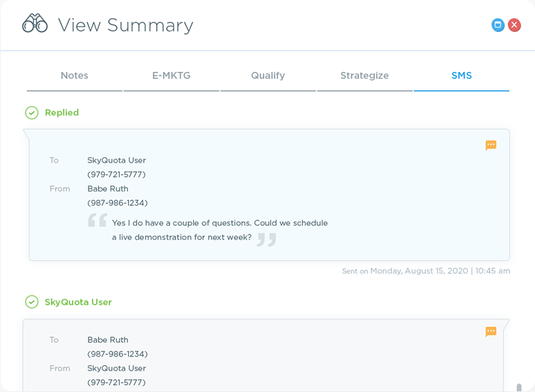Click the binoculars View Summary icon
Image resolution: width=535 pixels, height=392 pixels.
coord(34,24)
